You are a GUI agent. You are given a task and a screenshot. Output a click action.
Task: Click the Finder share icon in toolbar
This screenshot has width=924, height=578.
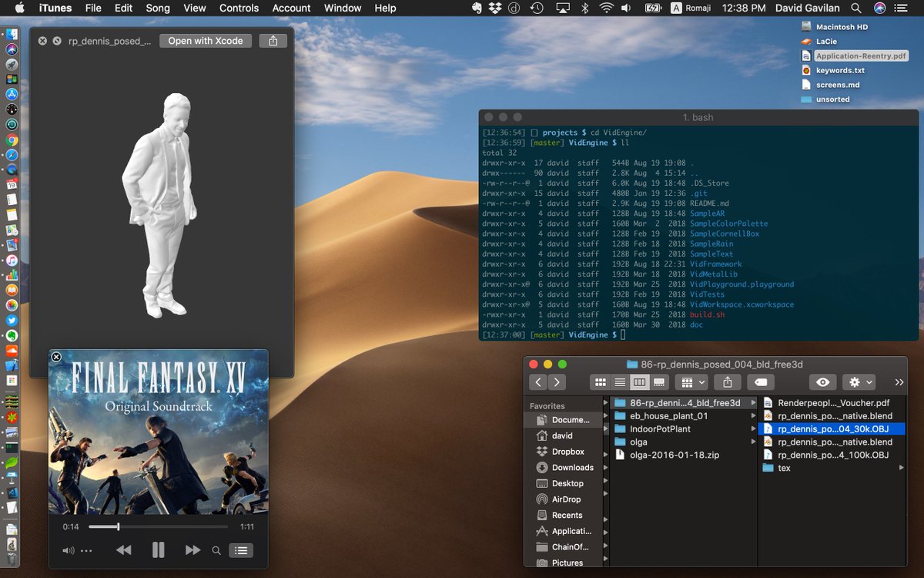click(727, 382)
